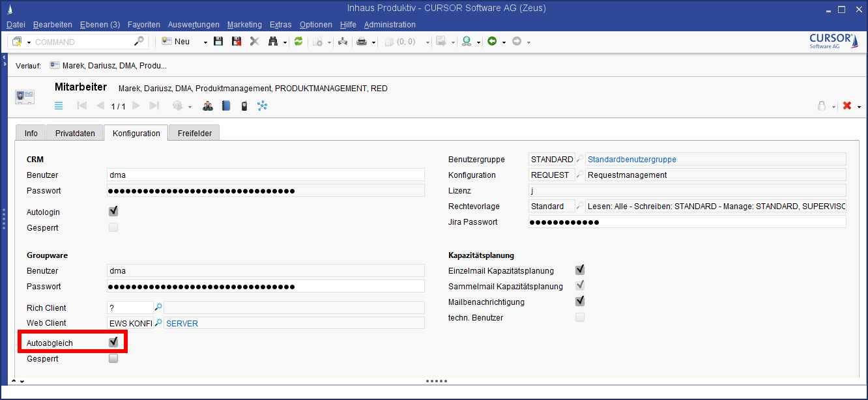Open the COMMAND field favorites dropdown

click(x=29, y=42)
